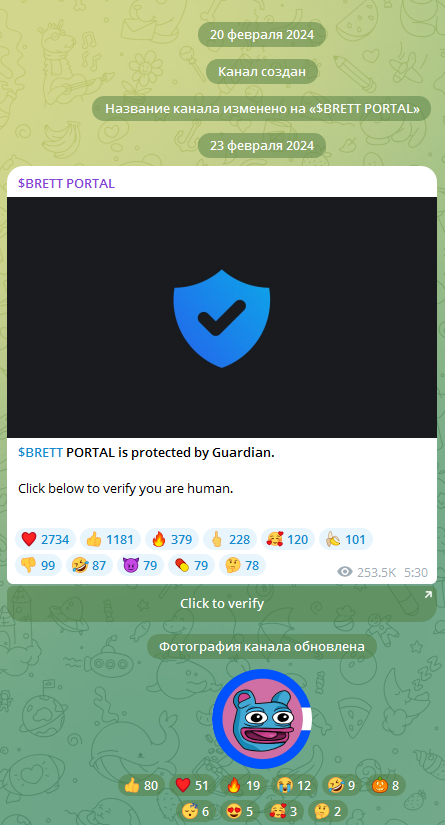Select the thumbs down reaction showing 99
Viewport: 445px width, 825px height.
(x=38, y=565)
